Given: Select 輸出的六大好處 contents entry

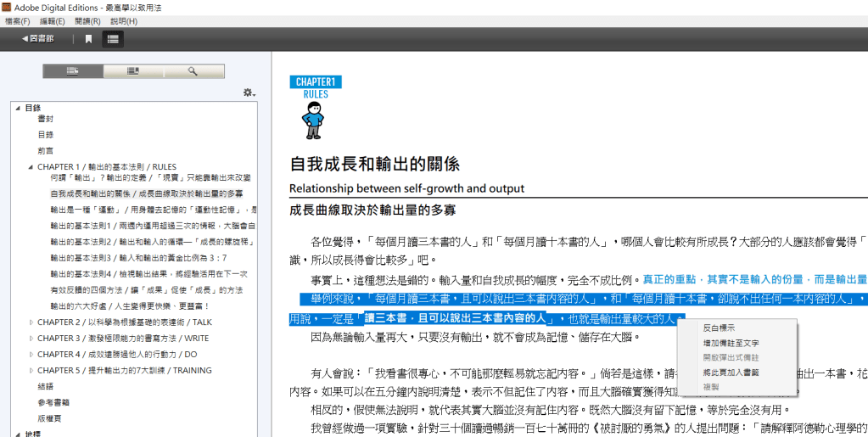Looking at the screenshot, I should coord(130,305).
